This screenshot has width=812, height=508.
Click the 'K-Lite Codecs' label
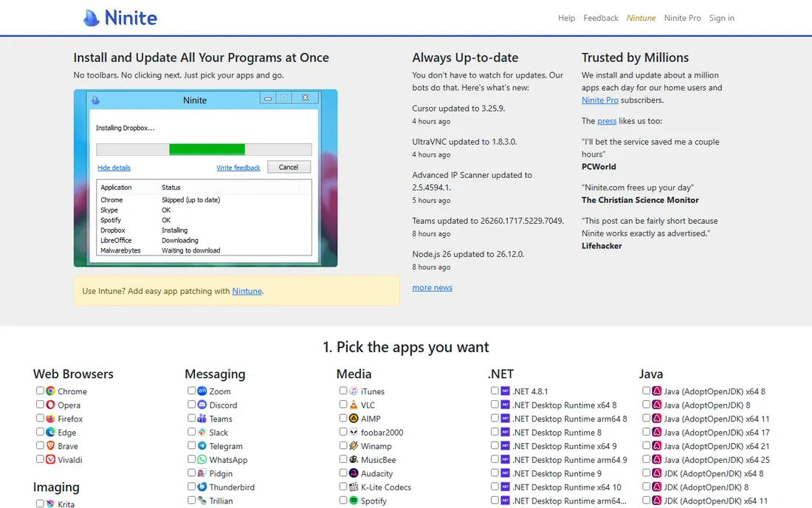(386, 487)
